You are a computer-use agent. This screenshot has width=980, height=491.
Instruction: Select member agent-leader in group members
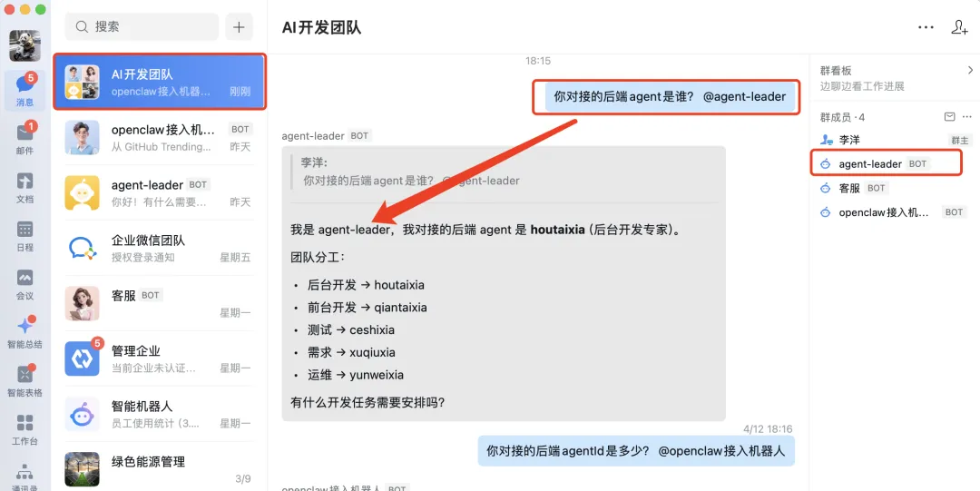(x=895, y=164)
